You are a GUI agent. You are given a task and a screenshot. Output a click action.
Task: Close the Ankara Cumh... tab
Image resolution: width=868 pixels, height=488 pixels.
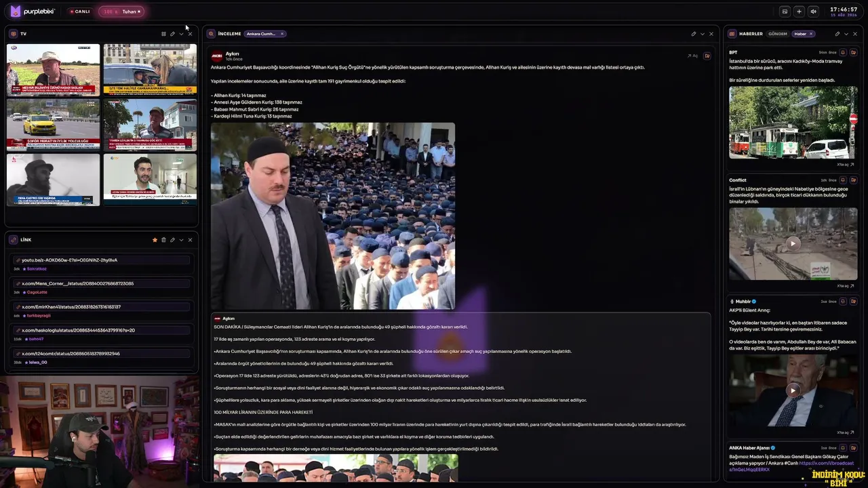(282, 34)
